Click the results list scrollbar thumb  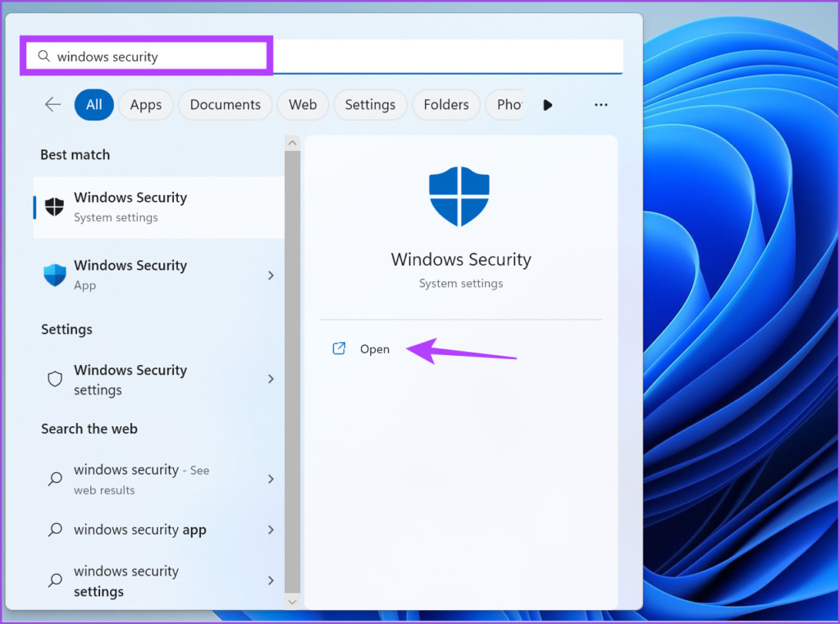(x=292, y=371)
